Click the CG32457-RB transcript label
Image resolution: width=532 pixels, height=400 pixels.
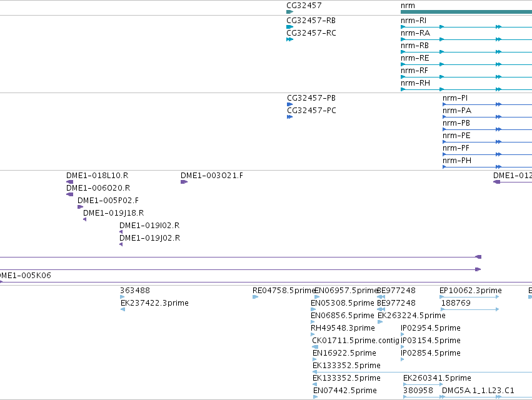[311, 21]
